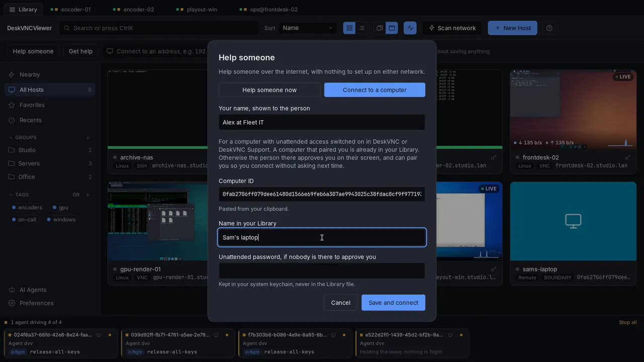Toggle the OR tag match mode
The height and width of the screenshot is (362, 644).
[x=76, y=195]
